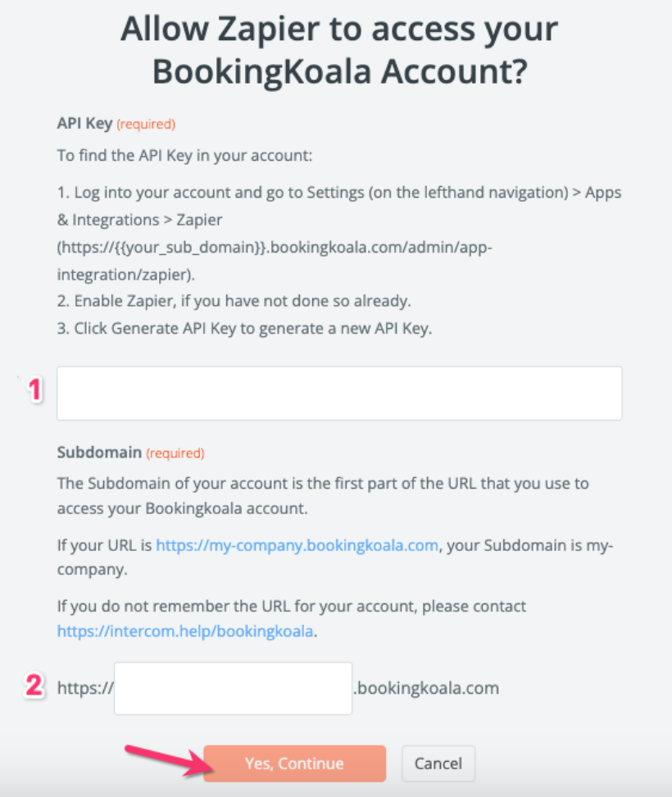Click the API Key input field
The width and height of the screenshot is (672, 797).
click(x=338, y=394)
